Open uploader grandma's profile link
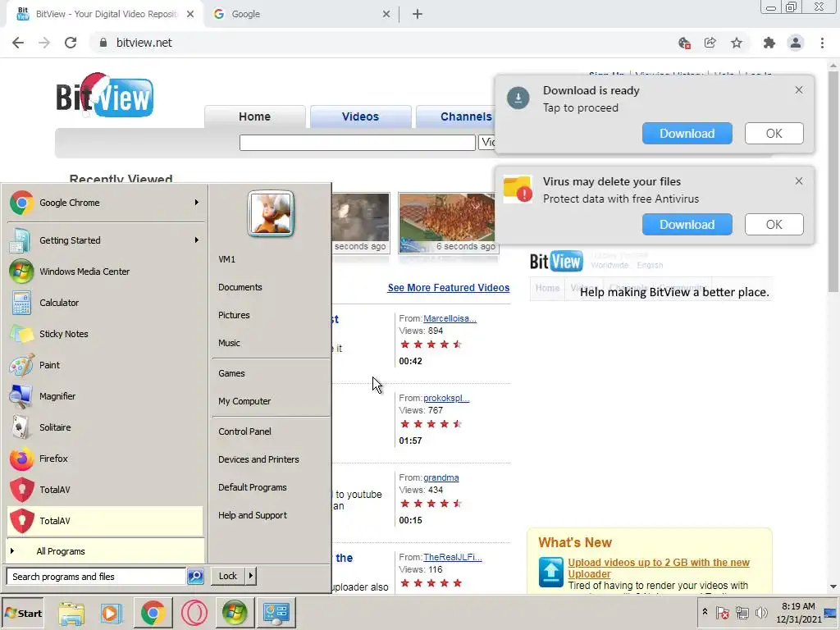This screenshot has width=840, height=630. [x=441, y=478]
